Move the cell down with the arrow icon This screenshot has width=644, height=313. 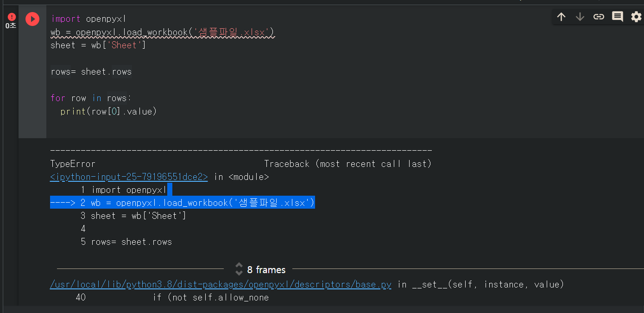580,17
